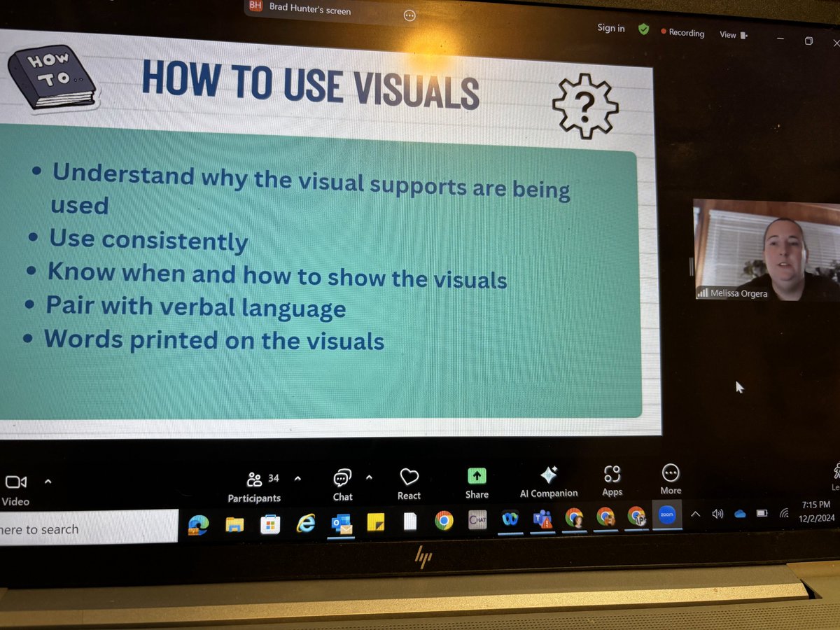Open File Explorer from the taskbar

(234, 524)
